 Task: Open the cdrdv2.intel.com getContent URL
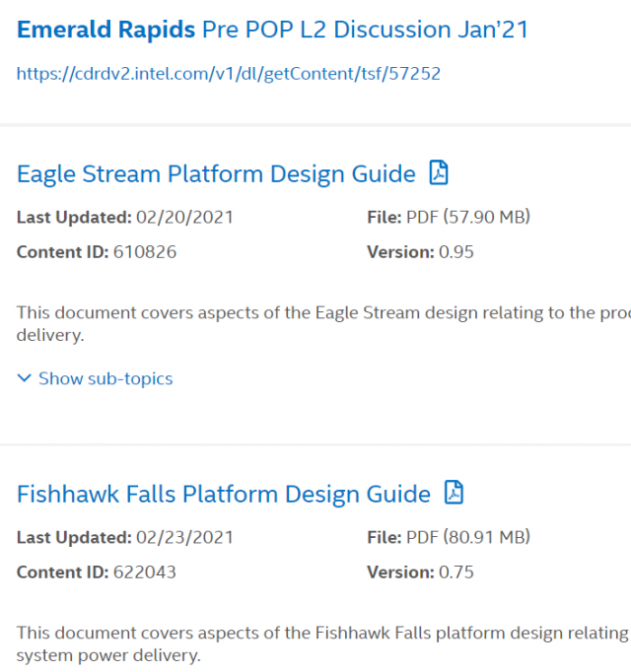point(229,73)
